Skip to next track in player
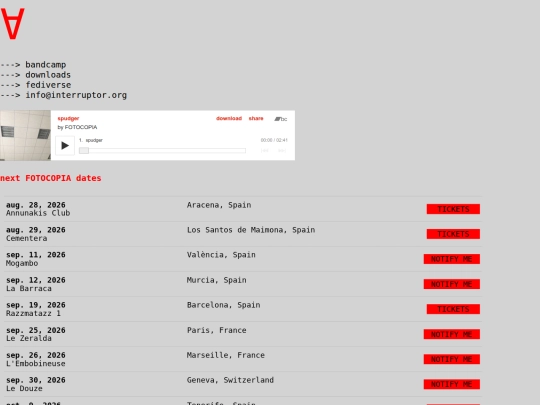The height and width of the screenshot is (405, 540). 282,150
